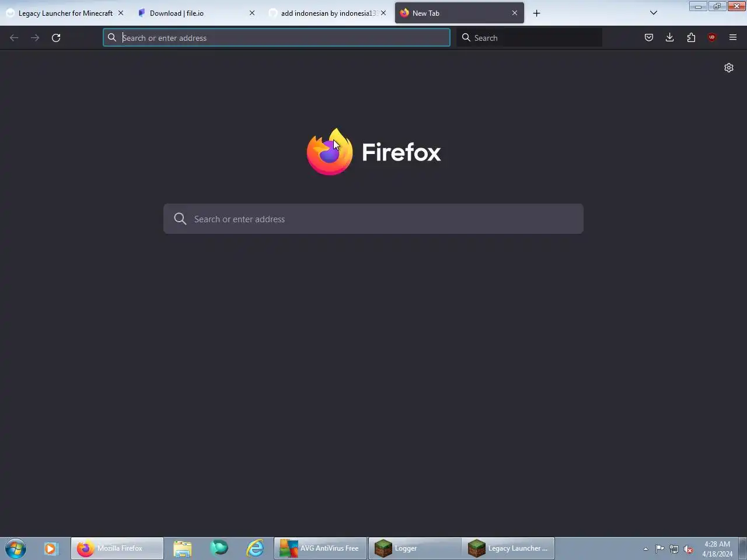Switch to Download | file.io tab
Screen dimensions: 747x560
[197, 13]
